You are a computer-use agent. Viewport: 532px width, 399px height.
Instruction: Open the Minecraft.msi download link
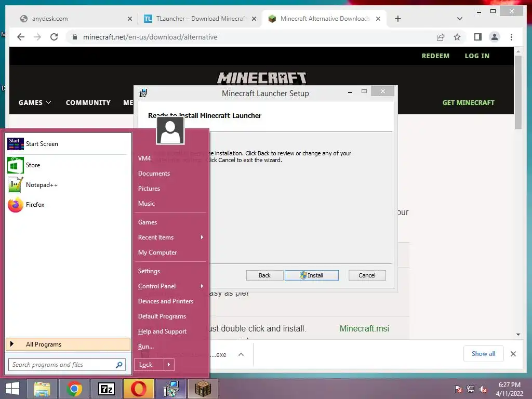[x=364, y=328]
